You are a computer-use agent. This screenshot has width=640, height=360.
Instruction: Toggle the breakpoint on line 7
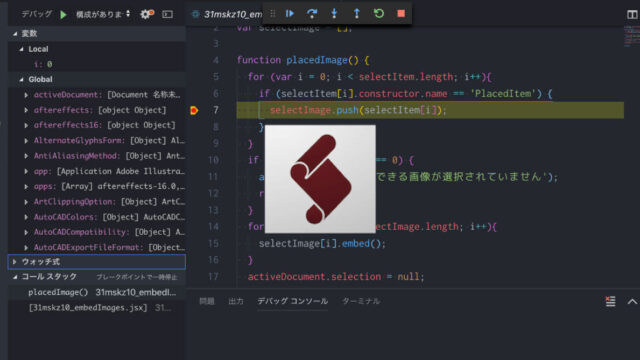pos(194,110)
